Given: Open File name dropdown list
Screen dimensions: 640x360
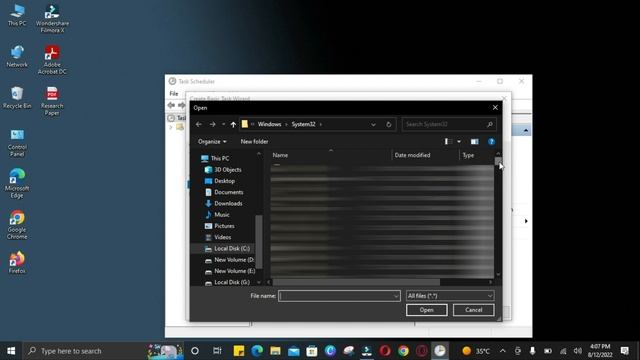Looking at the screenshot, I should tap(396, 296).
